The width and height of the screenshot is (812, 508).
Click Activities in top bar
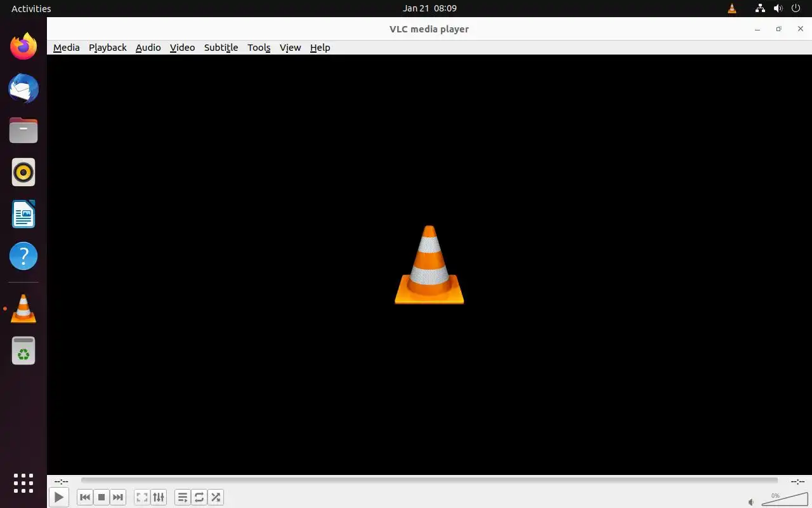(31, 8)
